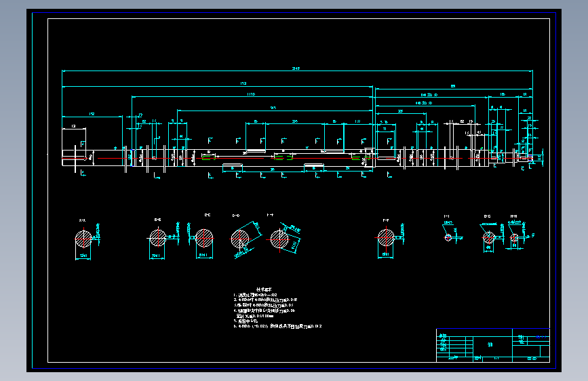Screen dimensions: 588x381
Task: Click the D-D section hatched circle
Action: [240, 239]
